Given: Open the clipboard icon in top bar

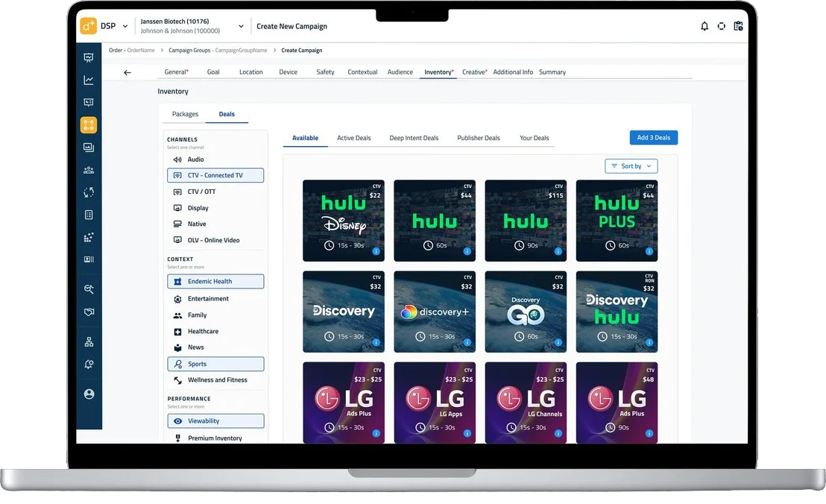Looking at the screenshot, I should click(x=738, y=26).
